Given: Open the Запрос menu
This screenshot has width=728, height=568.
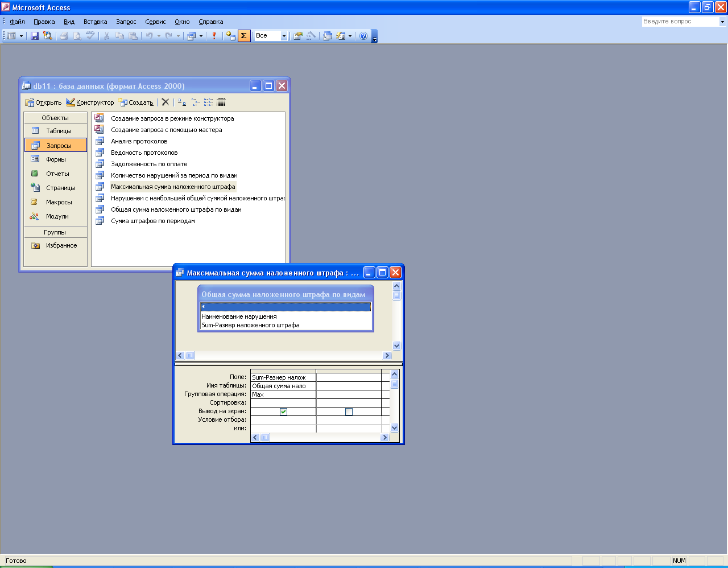Looking at the screenshot, I should pos(126,22).
